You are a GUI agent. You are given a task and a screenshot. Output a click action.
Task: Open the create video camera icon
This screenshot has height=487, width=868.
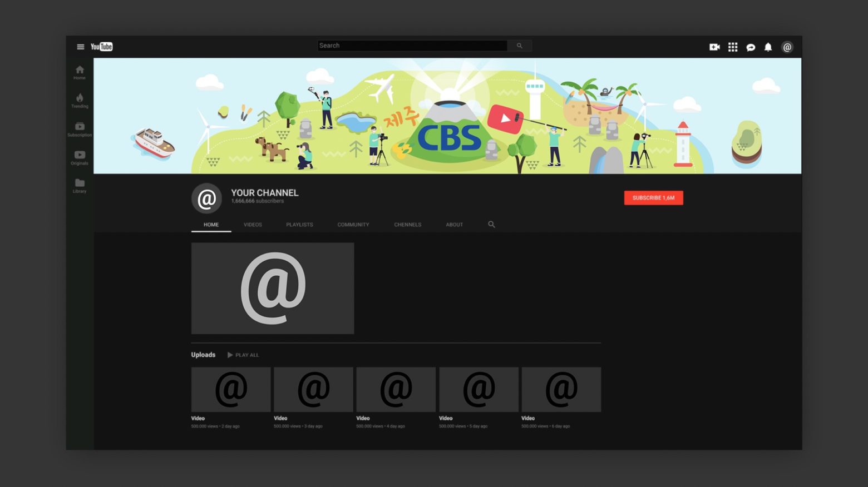point(714,47)
